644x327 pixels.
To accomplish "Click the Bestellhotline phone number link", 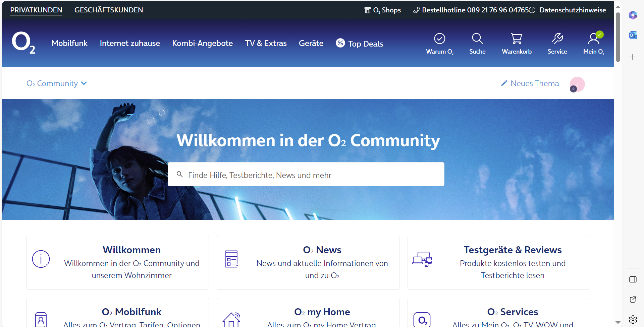I will (x=475, y=10).
